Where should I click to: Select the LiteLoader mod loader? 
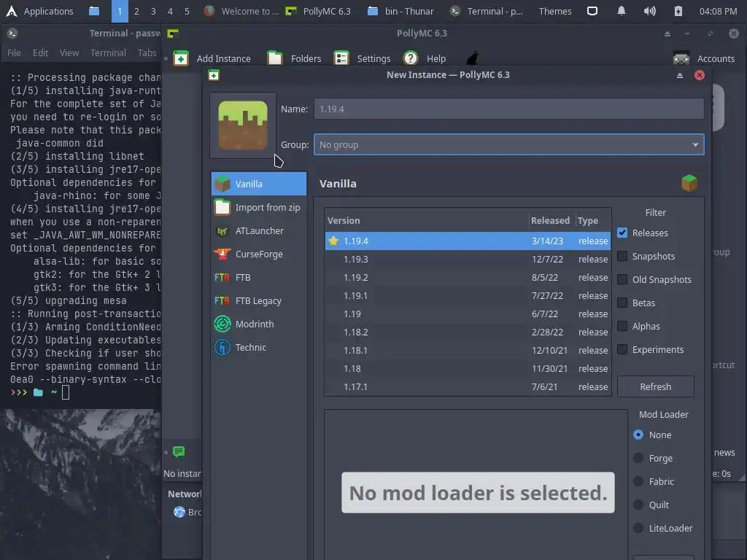638,528
